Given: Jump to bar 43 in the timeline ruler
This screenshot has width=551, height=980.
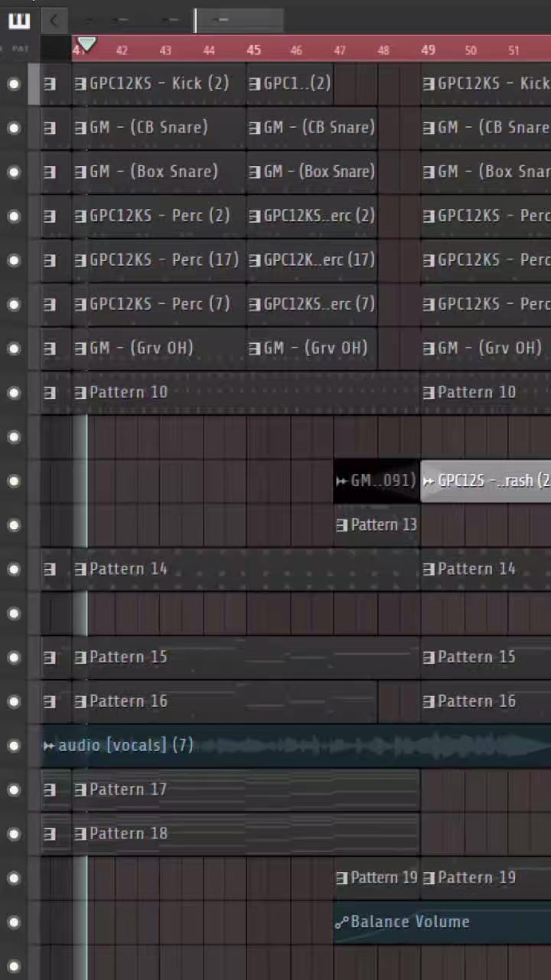Looking at the screenshot, I should [x=165, y=51].
